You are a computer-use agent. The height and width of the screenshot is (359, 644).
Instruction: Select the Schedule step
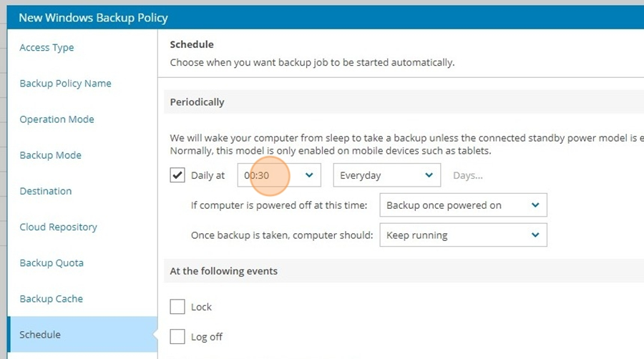coord(82,335)
